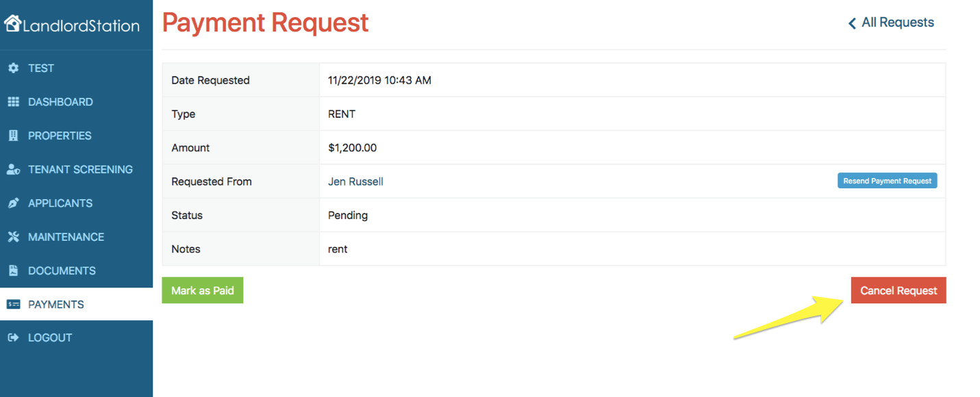Click the Properties building icon
This screenshot has width=980, height=397.
(13, 136)
